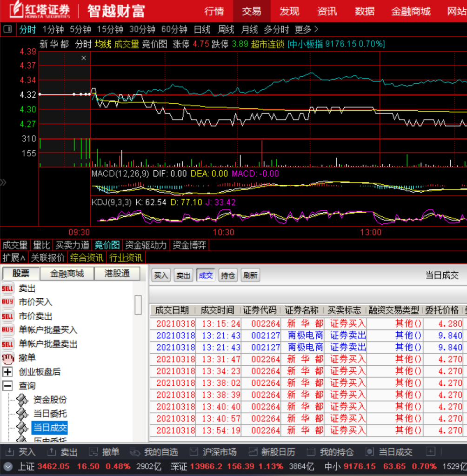Sort by the 证券代码 column header

tap(260, 310)
